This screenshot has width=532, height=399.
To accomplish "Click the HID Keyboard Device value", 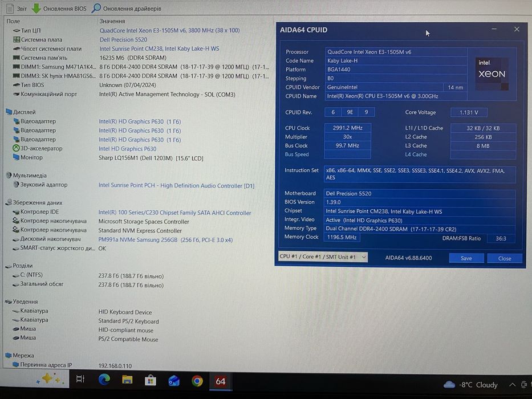I will click(125, 312).
